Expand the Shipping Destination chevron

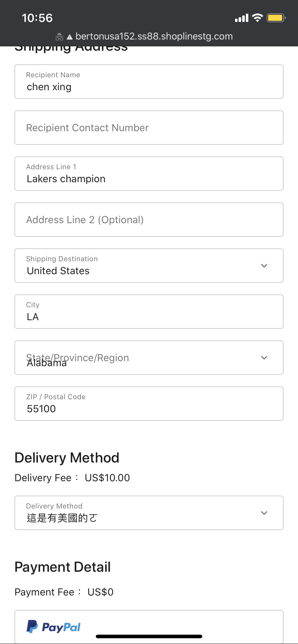tap(264, 266)
